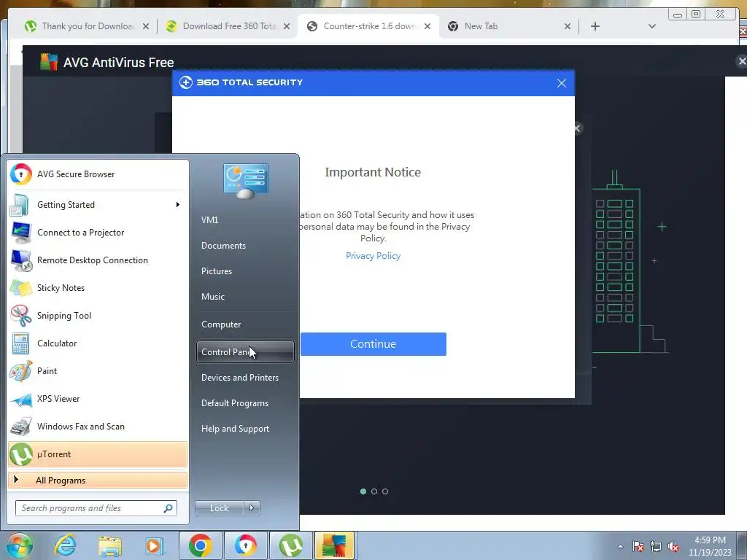Image resolution: width=747 pixels, height=560 pixels.
Task: Open Remote Desktop Connection
Action: point(98,260)
